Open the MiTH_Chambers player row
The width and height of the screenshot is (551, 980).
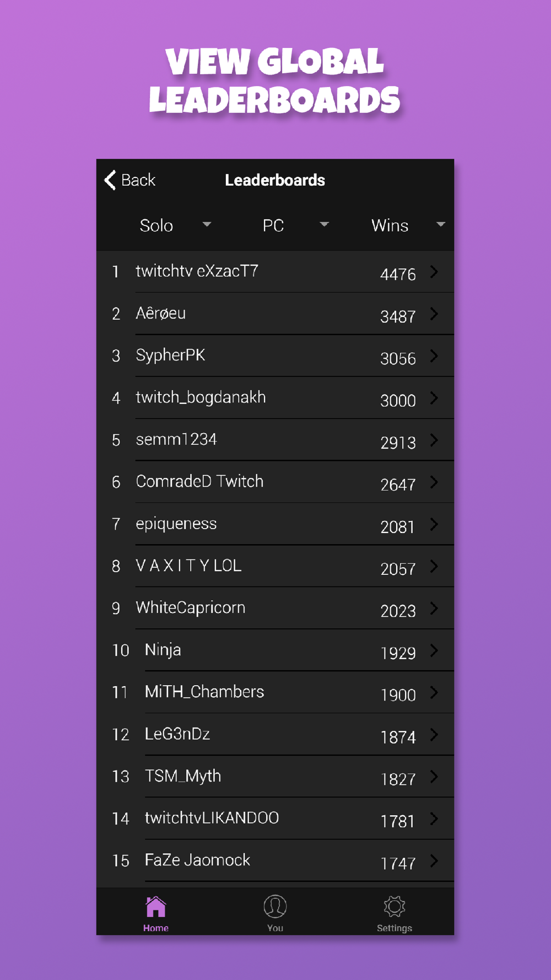(275, 692)
